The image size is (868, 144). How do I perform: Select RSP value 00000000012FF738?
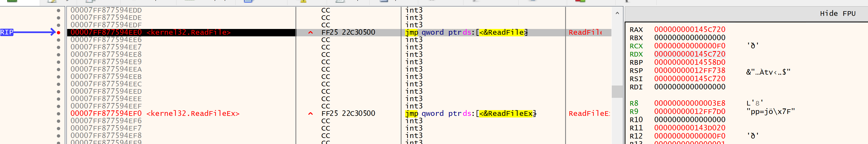pos(690,71)
